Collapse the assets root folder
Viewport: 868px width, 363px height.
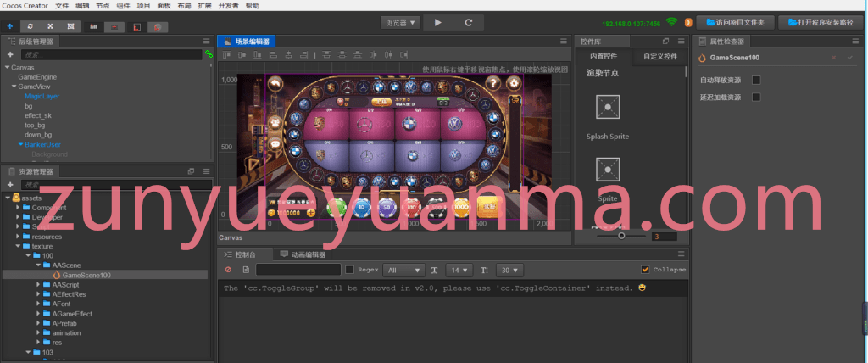pyautogui.click(x=7, y=198)
